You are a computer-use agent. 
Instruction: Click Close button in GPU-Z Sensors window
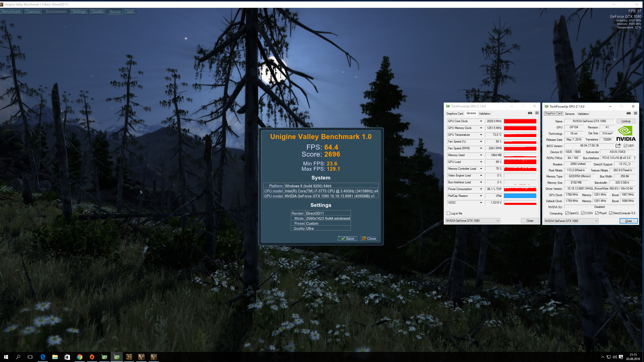pyautogui.click(x=530, y=221)
